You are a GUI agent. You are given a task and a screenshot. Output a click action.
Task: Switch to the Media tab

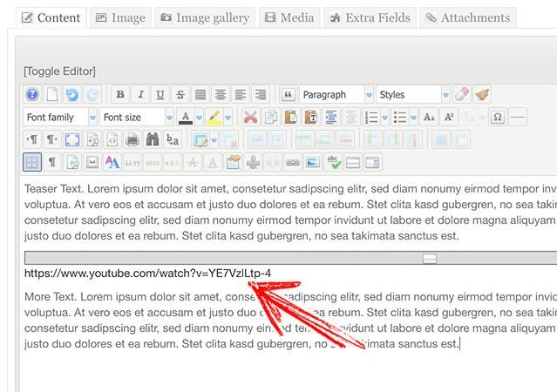(x=289, y=17)
